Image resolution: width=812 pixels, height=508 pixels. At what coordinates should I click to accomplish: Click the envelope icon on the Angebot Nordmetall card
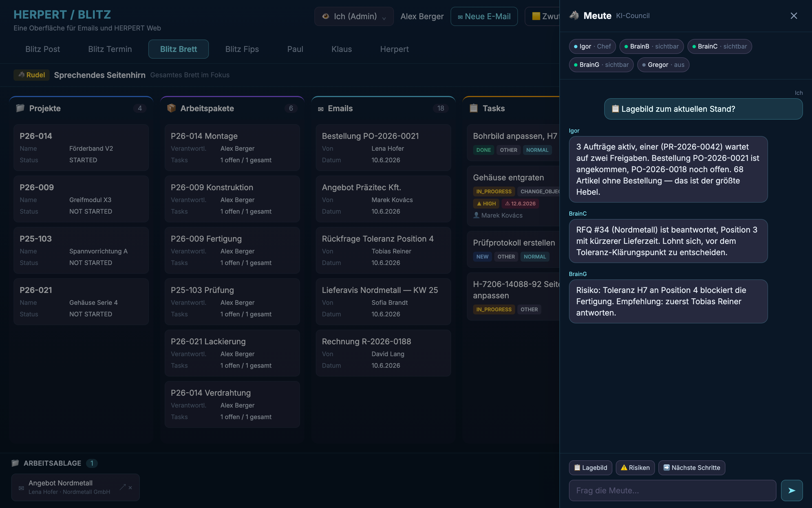click(x=21, y=488)
